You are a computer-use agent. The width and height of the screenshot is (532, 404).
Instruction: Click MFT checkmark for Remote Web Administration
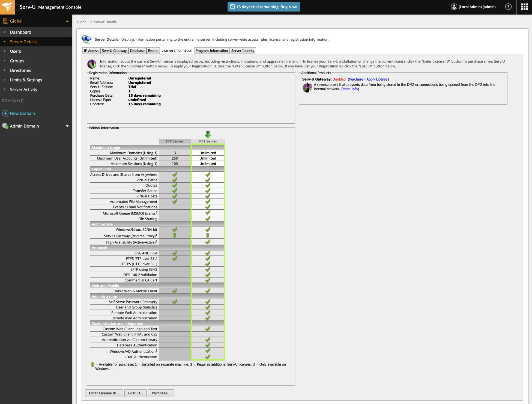tap(208, 313)
